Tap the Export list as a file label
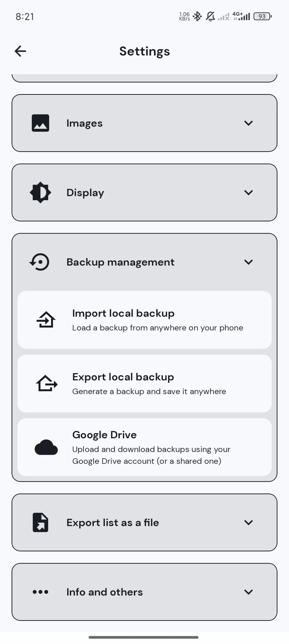The image size is (289, 644). [113, 523]
